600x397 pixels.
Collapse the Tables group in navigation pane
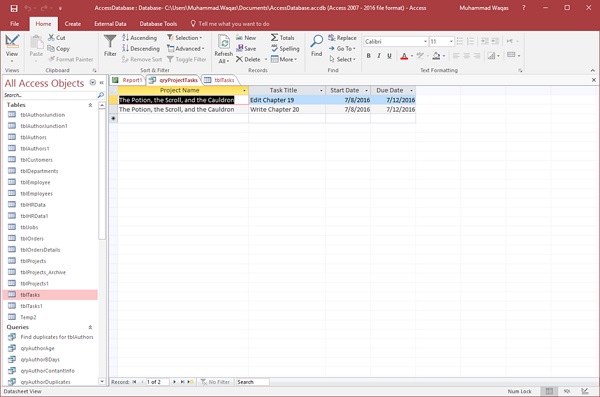tap(90, 105)
